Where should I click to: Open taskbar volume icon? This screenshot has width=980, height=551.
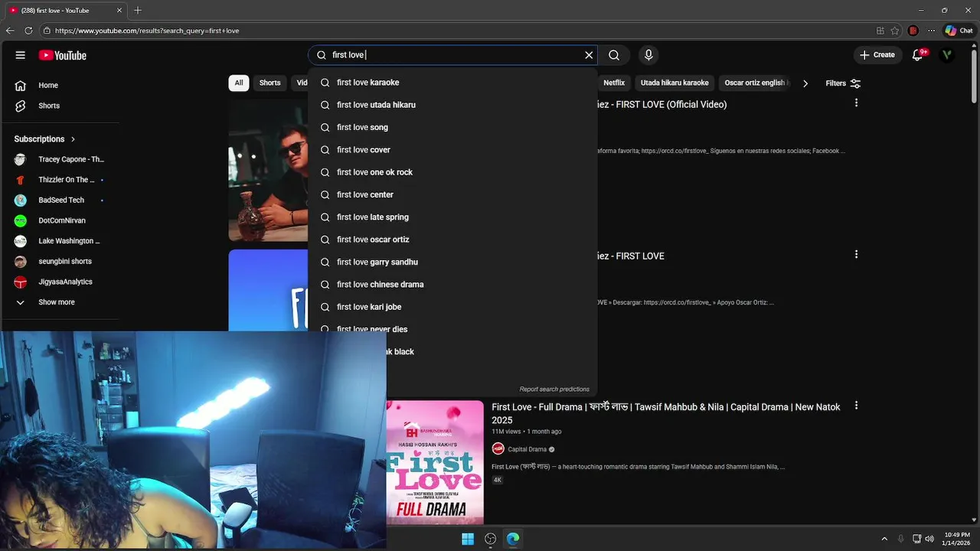(x=930, y=539)
